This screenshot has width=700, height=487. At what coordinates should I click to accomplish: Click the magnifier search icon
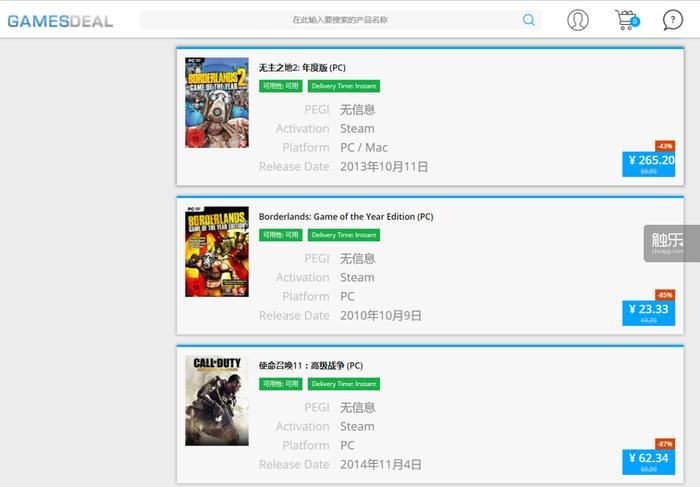click(529, 20)
